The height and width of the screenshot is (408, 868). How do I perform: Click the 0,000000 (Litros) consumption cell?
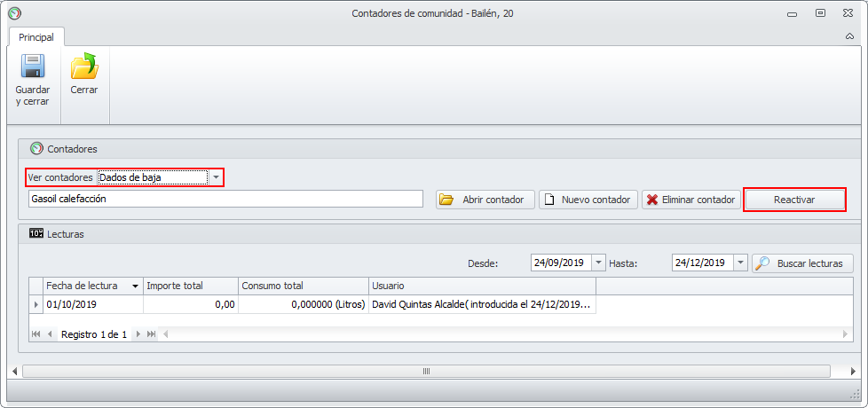tap(304, 304)
